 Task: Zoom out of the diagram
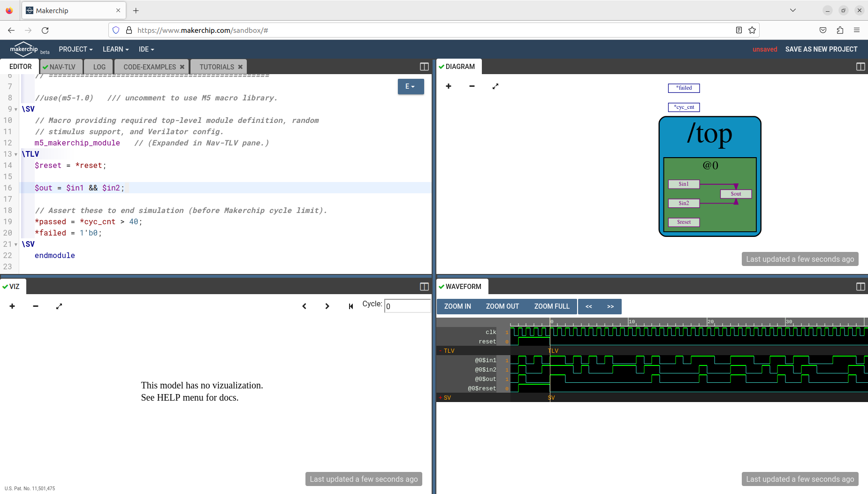coord(472,86)
